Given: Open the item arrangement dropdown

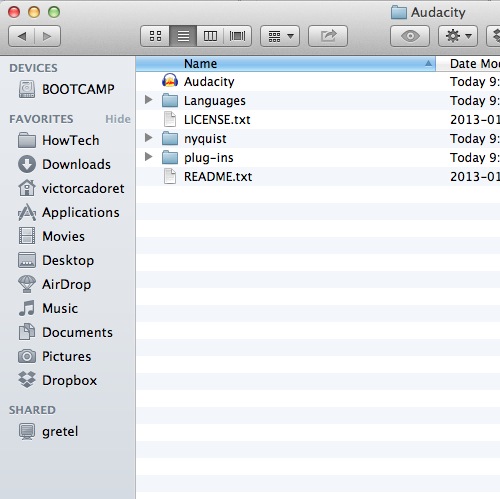Looking at the screenshot, I should tap(280, 36).
